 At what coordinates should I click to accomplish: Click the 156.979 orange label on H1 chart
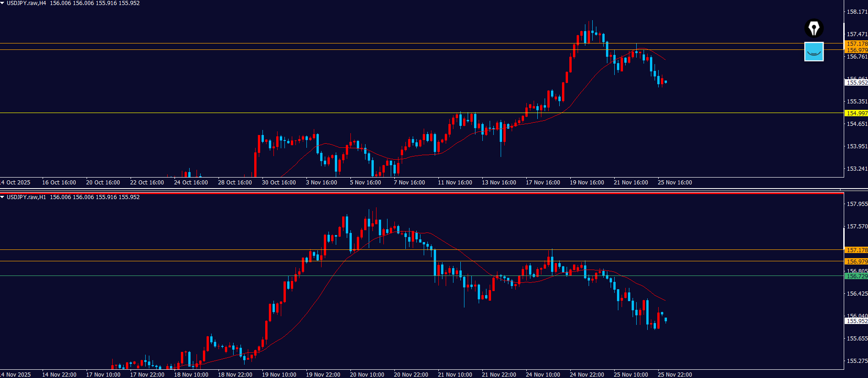856,261
